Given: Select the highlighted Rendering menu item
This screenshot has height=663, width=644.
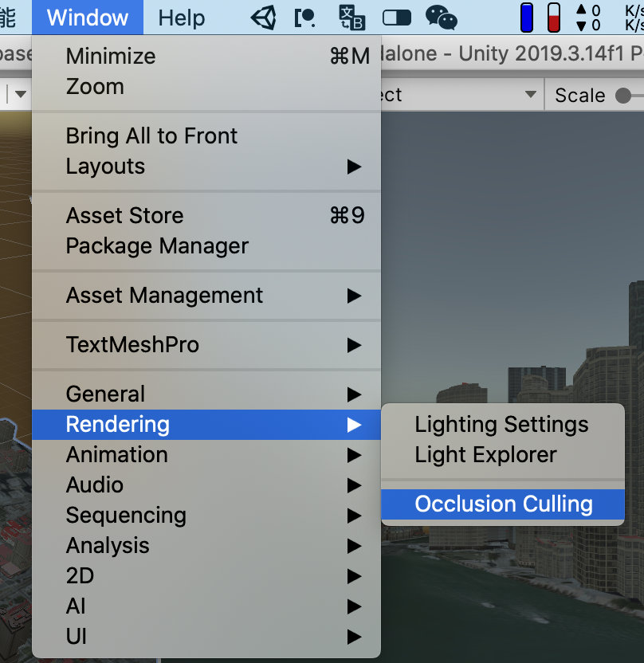Looking at the screenshot, I should [x=206, y=425].
